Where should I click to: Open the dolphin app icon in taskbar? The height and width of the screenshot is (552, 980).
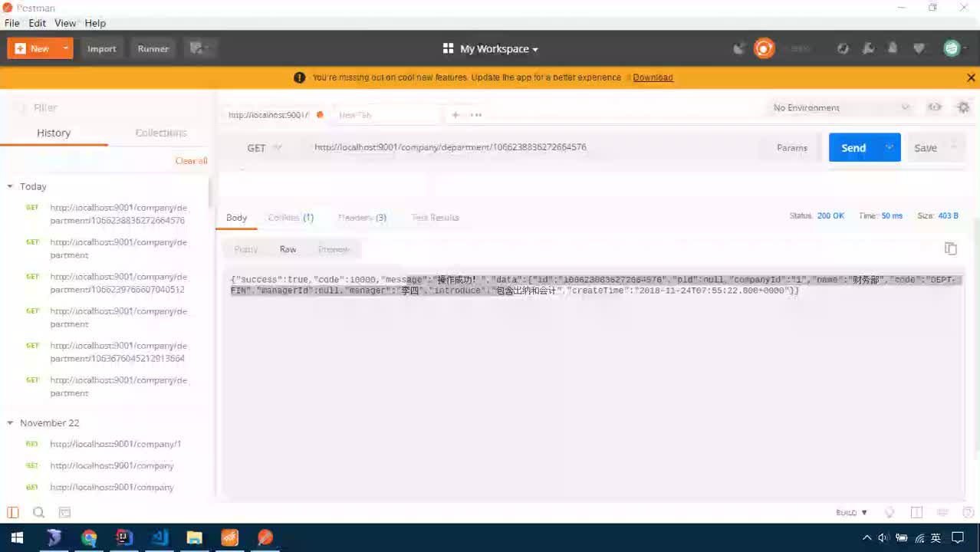coord(54,537)
